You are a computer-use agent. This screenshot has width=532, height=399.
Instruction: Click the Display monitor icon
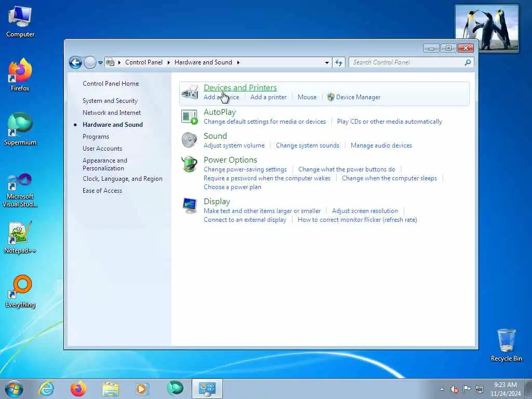coord(190,206)
